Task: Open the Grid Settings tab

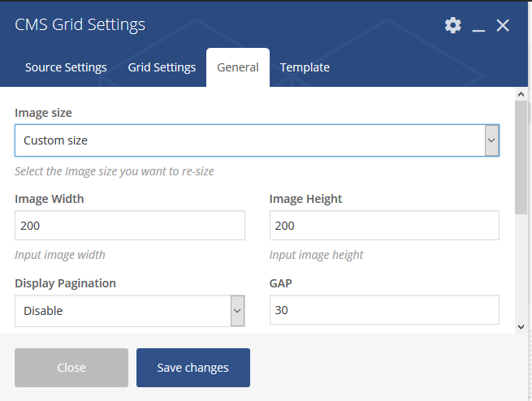Action: pyautogui.click(x=162, y=67)
